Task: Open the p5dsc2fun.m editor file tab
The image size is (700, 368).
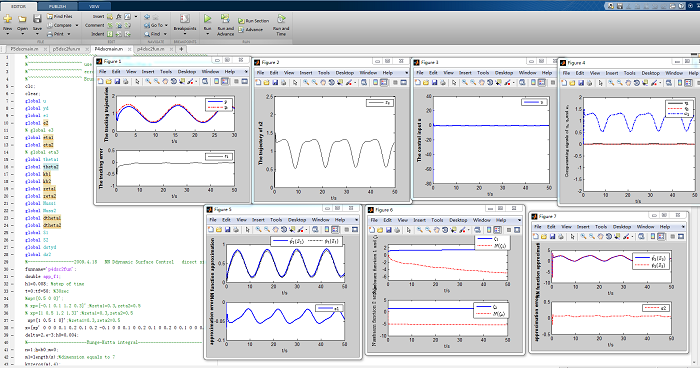Action: (x=67, y=49)
